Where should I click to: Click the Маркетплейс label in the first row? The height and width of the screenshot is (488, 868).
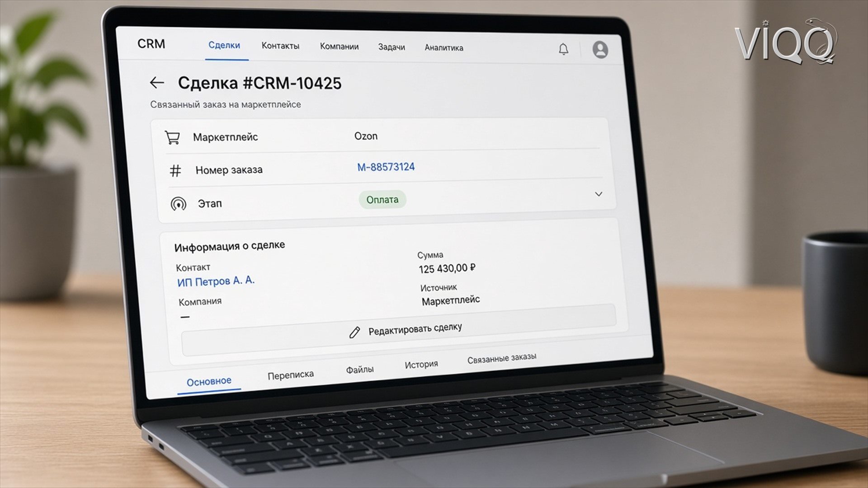[225, 137]
